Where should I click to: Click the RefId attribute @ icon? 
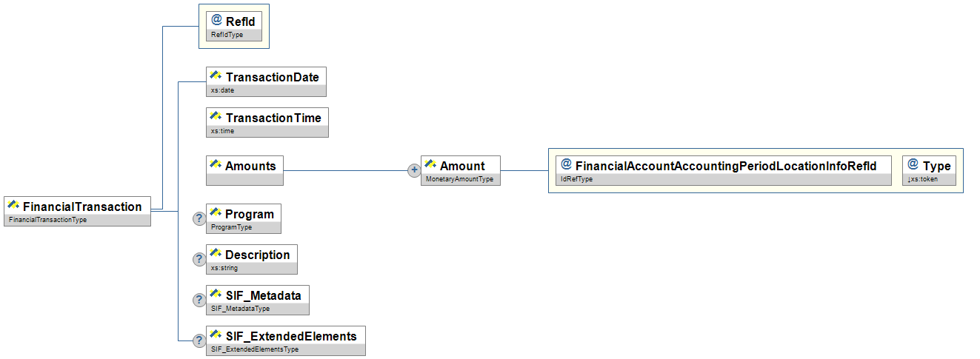point(216,21)
